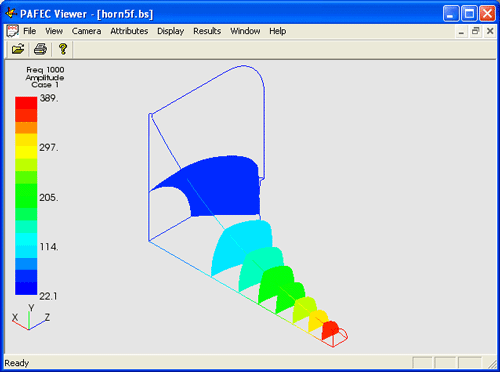Click the Print toolbar icon
Screen dimensions: 500x372
coord(40,49)
